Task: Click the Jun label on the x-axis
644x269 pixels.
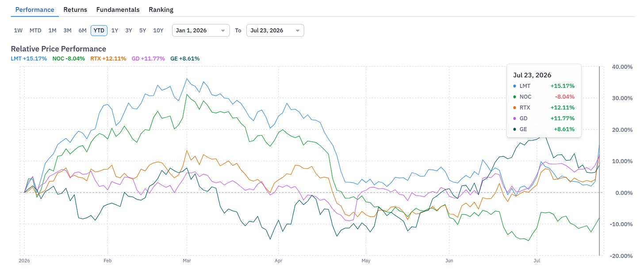Action: (x=449, y=261)
